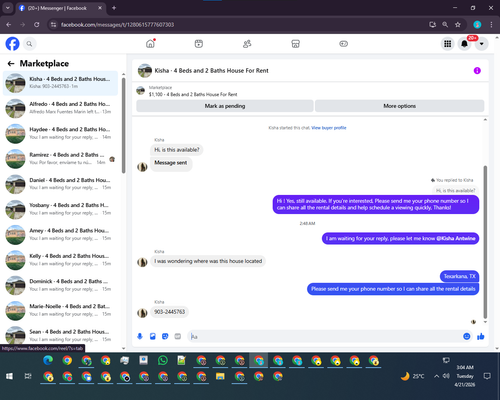Click the browser address bar URL
Viewport: 500px width, 400px height.
pos(117,25)
